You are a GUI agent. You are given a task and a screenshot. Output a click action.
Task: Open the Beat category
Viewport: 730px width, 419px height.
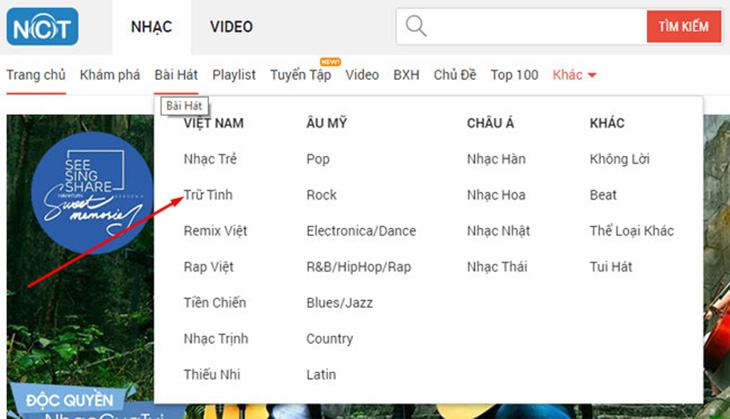(x=603, y=195)
